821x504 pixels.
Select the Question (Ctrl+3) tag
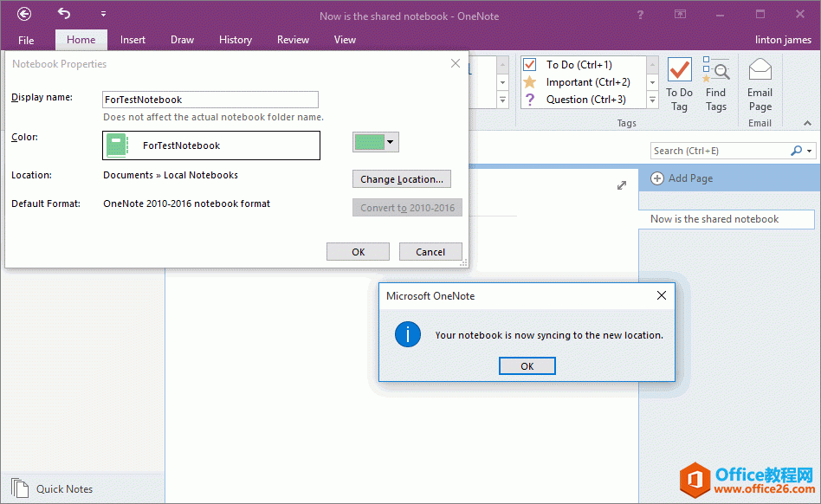tap(530, 100)
